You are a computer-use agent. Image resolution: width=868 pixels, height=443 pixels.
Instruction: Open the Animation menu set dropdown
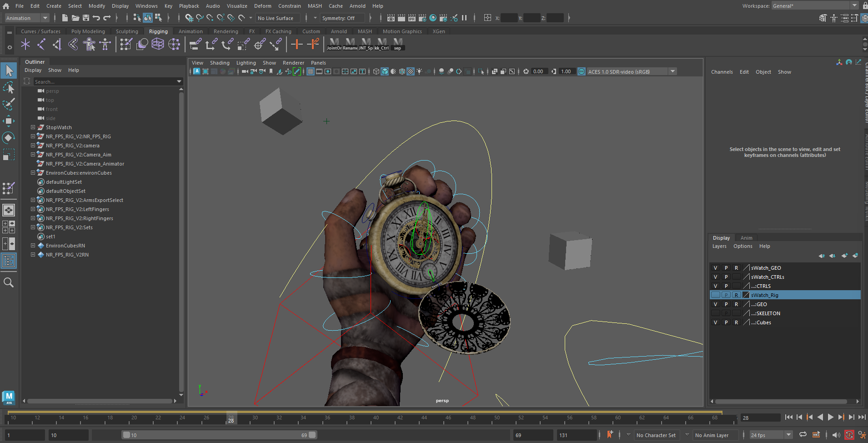pyautogui.click(x=27, y=18)
